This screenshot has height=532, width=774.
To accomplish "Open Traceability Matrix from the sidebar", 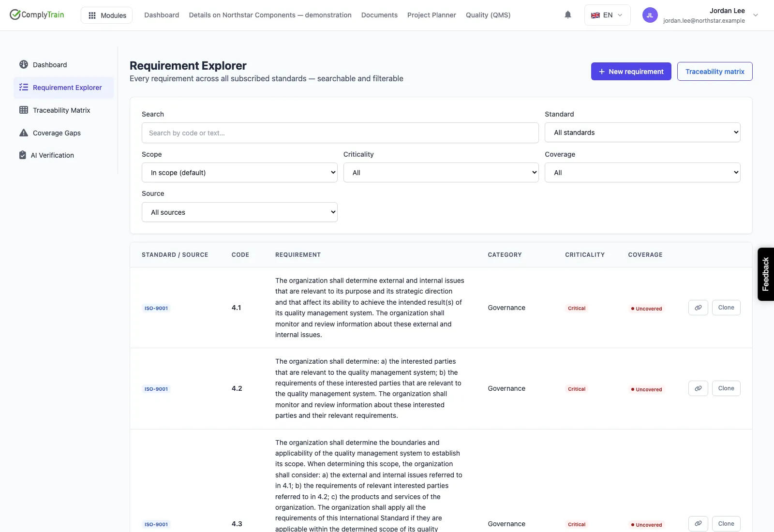I will (x=64, y=110).
